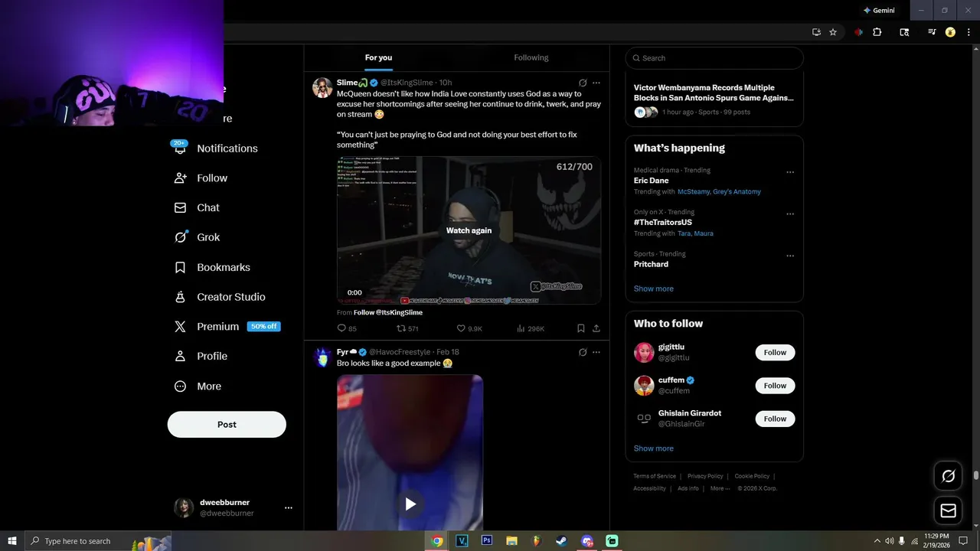Click the Windows taskbar search box
The height and width of the screenshot is (551, 980).
tap(98, 540)
